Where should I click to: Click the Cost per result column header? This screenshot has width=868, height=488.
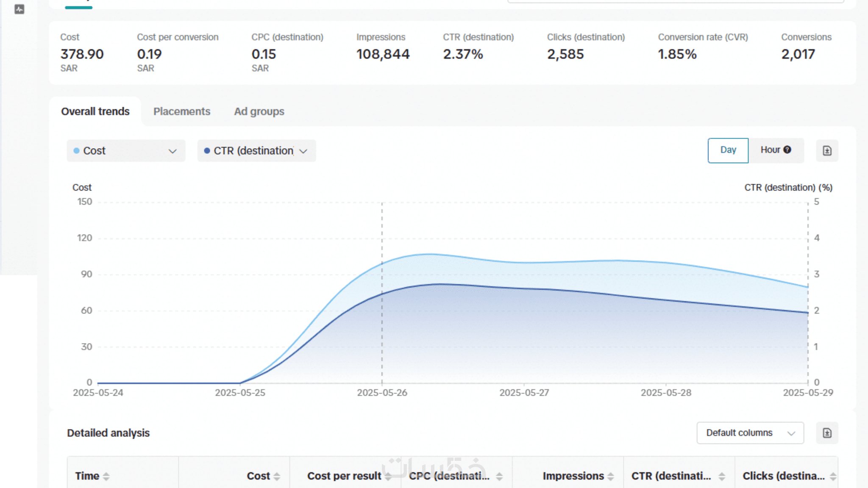click(x=344, y=476)
